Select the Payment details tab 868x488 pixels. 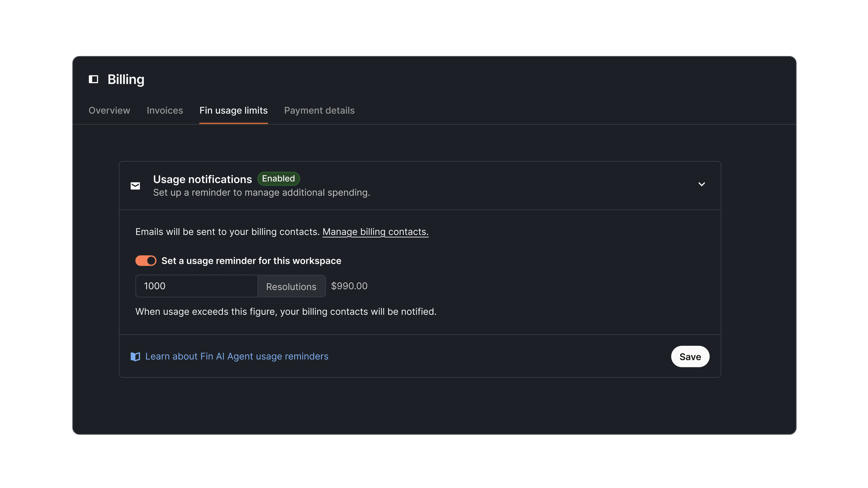(319, 110)
